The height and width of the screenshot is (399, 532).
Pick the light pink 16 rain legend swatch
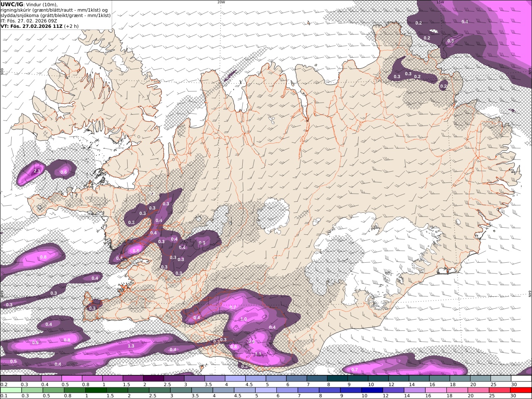[435, 390]
